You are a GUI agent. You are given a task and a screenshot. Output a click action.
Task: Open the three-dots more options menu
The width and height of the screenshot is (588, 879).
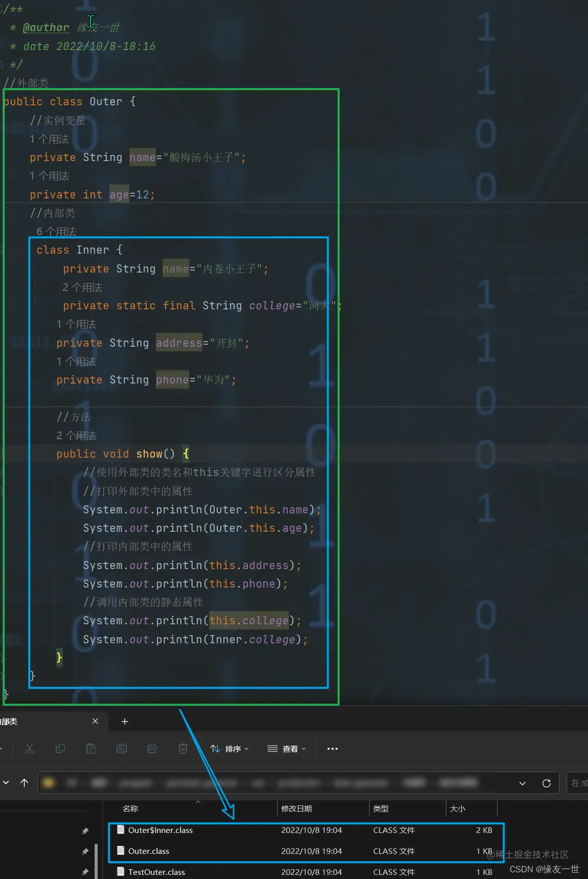pyautogui.click(x=332, y=749)
